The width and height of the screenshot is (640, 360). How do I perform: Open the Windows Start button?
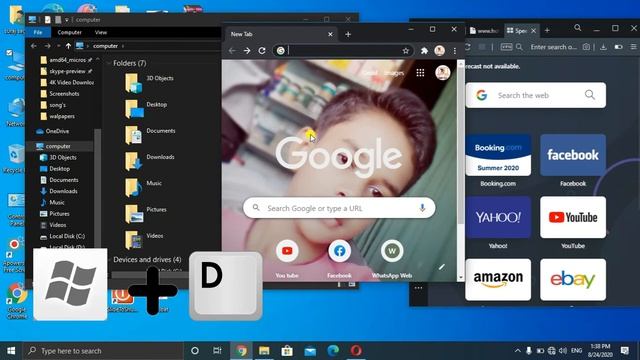click(x=11, y=351)
